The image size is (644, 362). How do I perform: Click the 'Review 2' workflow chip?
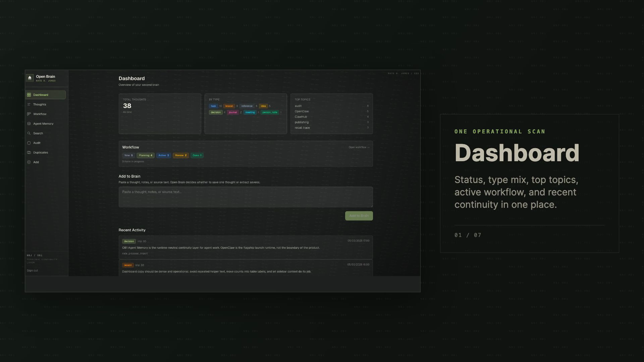(x=181, y=156)
